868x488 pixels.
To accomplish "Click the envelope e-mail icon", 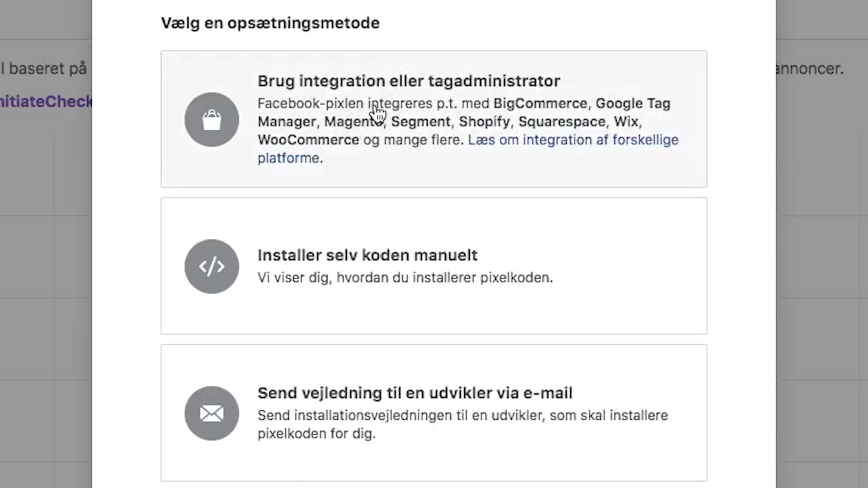I will click(x=212, y=413).
